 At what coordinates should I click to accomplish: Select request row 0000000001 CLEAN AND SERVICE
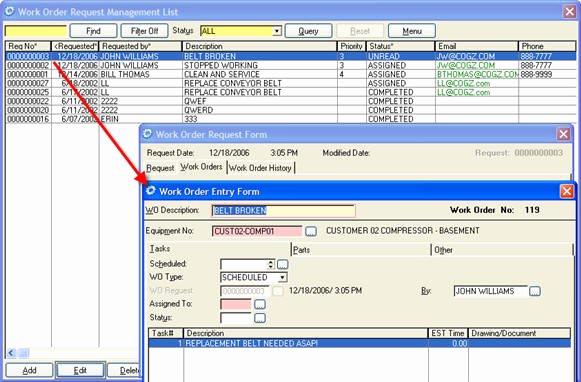tap(290, 74)
